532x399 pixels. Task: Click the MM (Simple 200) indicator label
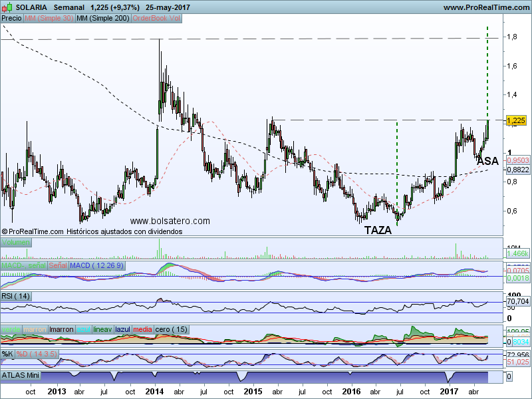click(103, 19)
